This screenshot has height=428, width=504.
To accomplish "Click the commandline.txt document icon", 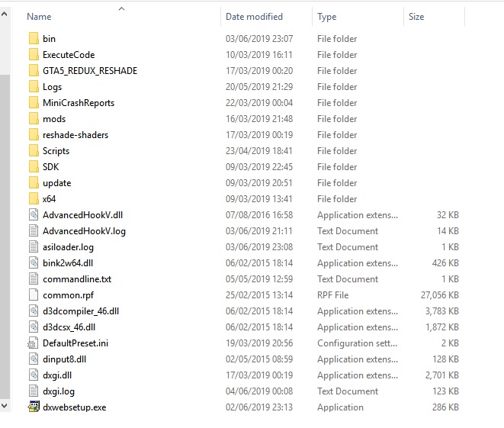I will tap(34, 279).
